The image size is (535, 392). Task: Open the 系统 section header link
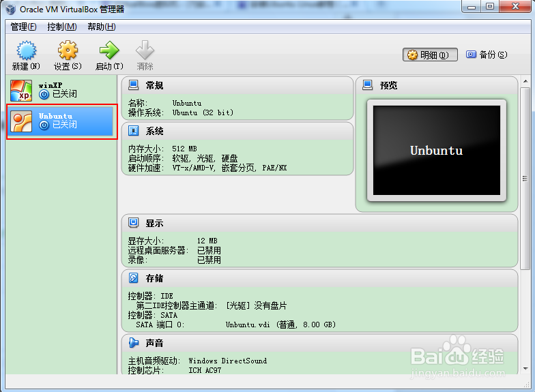pyautogui.click(x=154, y=131)
